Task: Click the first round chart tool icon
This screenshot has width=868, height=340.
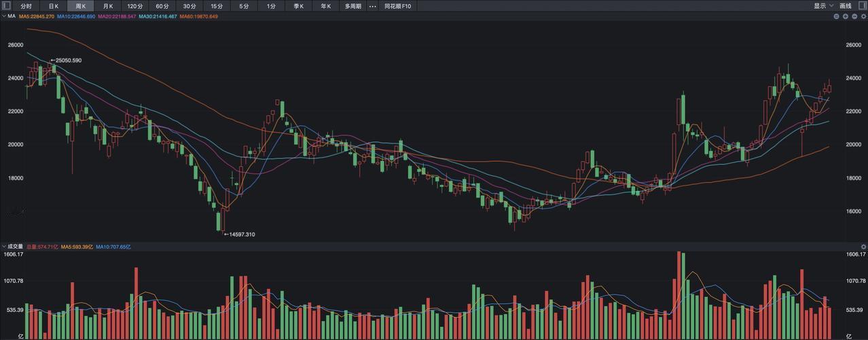Action: [836, 16]
